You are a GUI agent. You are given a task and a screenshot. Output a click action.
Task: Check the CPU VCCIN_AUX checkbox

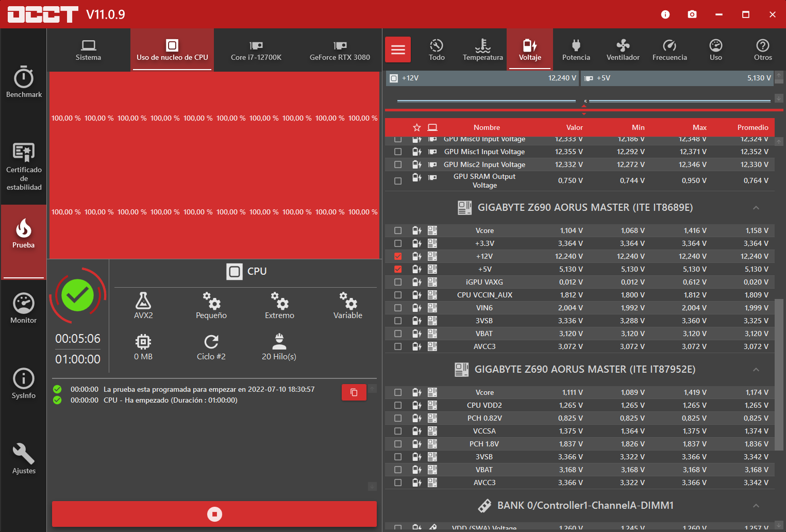coord(398,295)
